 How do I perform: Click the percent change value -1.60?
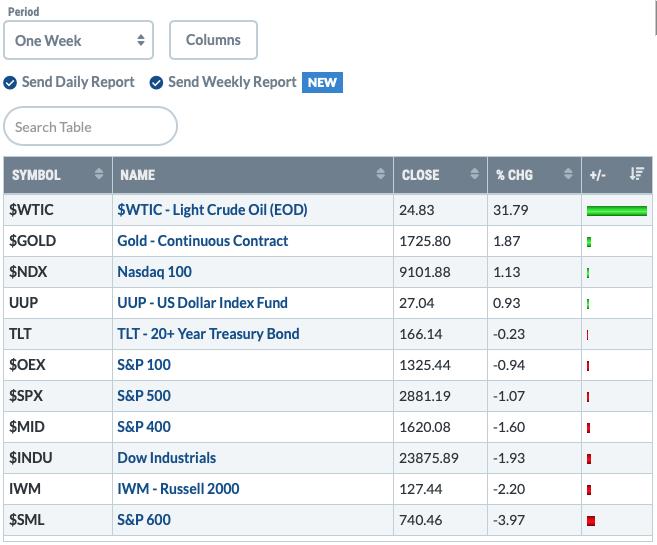509,427
